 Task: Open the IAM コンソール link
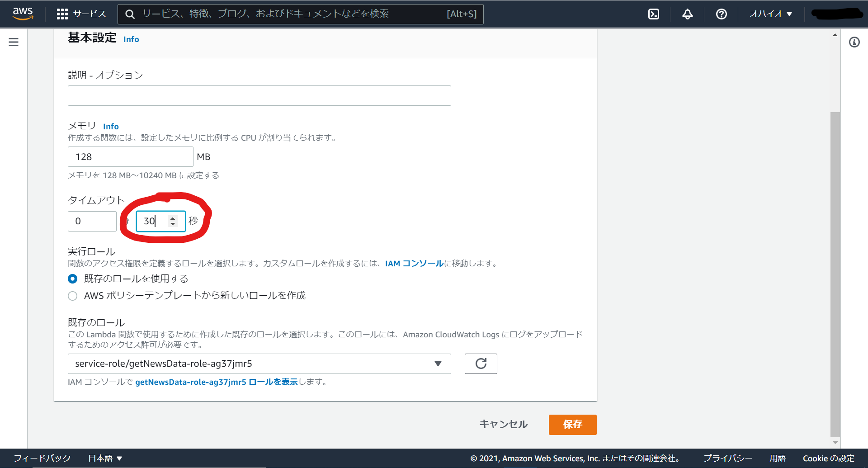click(x=414, y=264)
